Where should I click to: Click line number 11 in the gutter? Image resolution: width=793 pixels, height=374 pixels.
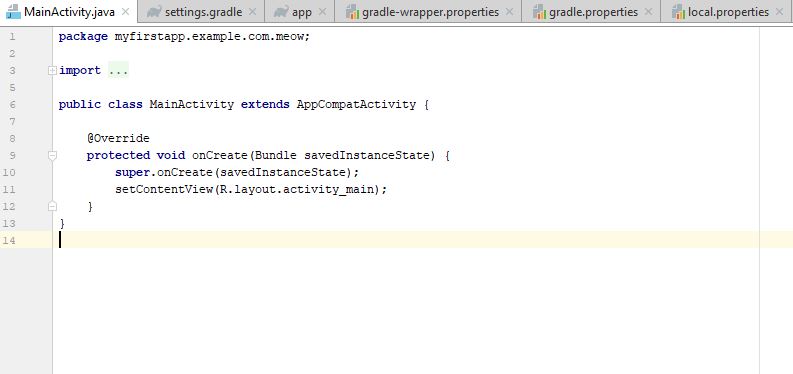[9, 190]
